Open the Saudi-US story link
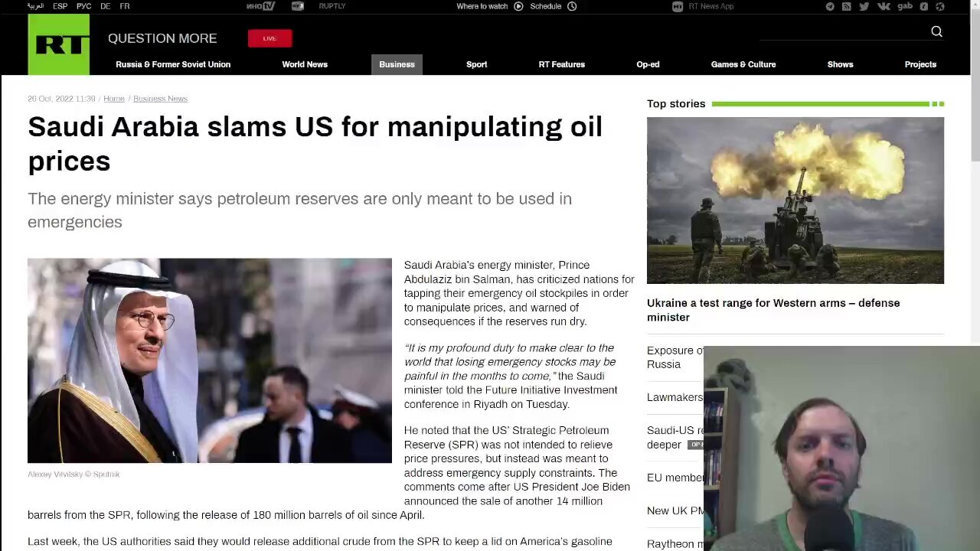980x551 pixels. click(675, 437)
